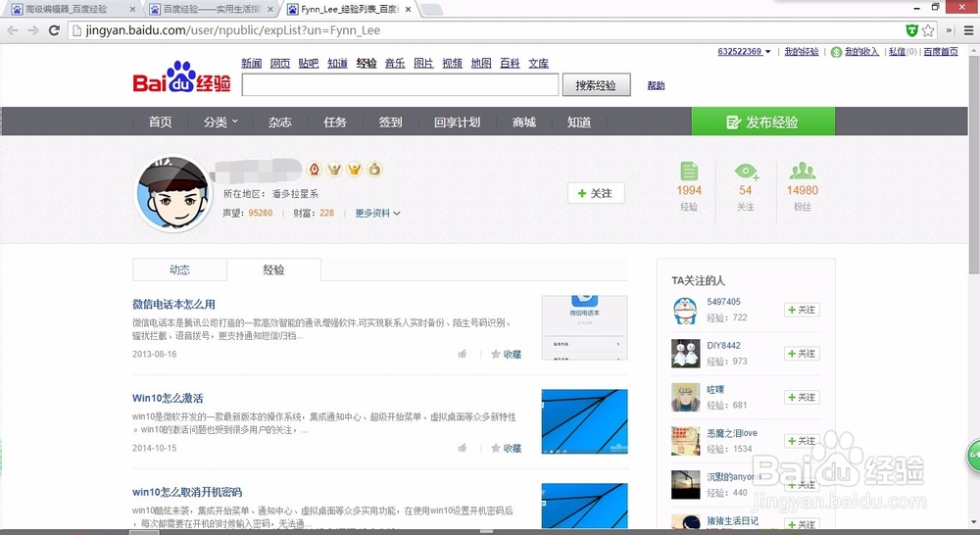Open the 632522369 account dropdown
The height and width of the screenshot is (535, 980).
click(x=744, y=51)
